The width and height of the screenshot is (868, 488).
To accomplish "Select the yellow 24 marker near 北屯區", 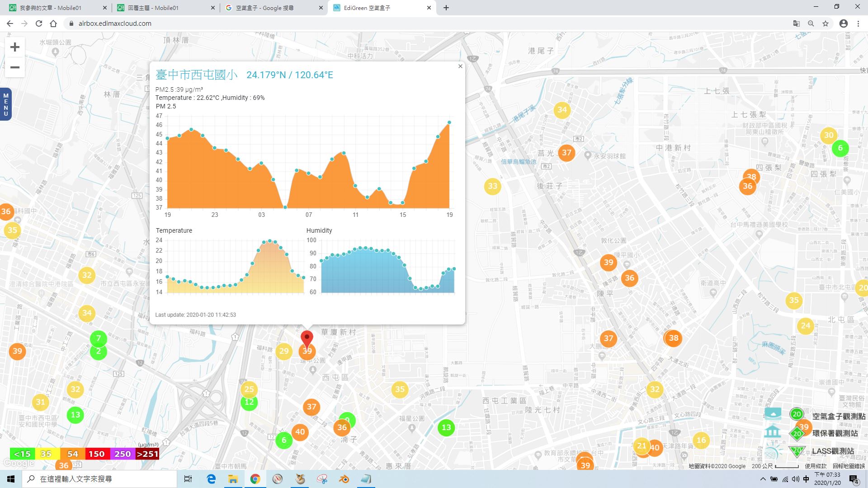I will pos(806,326).
